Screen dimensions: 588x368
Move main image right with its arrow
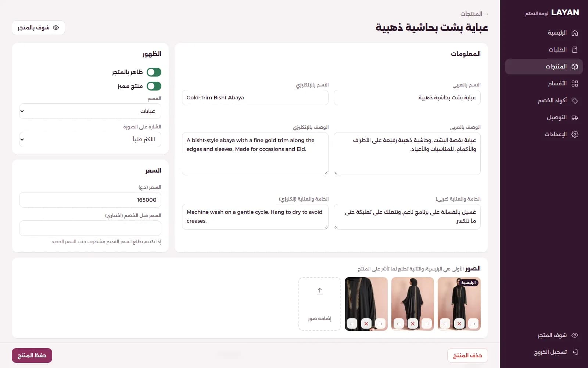tap(473, 324)
